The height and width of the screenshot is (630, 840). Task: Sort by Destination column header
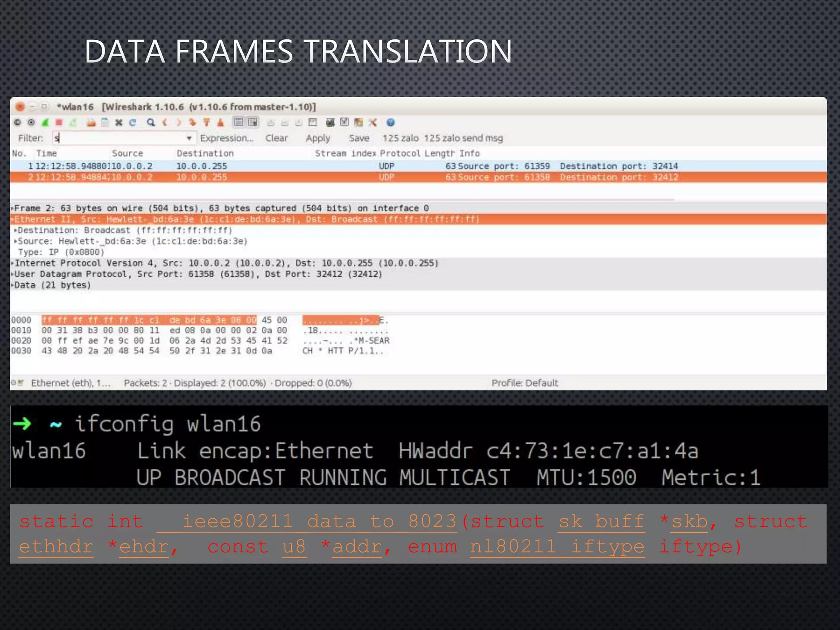coord(205,153)
